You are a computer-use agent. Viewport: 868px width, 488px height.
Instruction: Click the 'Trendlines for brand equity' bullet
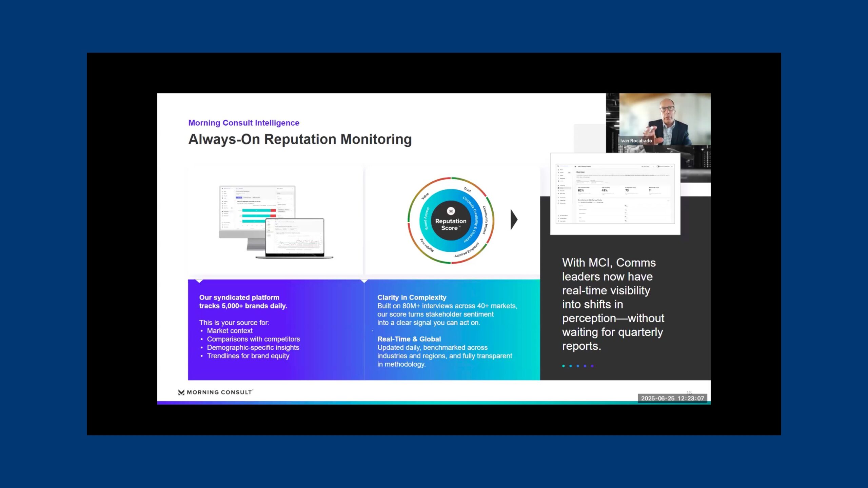click(248, 356)
